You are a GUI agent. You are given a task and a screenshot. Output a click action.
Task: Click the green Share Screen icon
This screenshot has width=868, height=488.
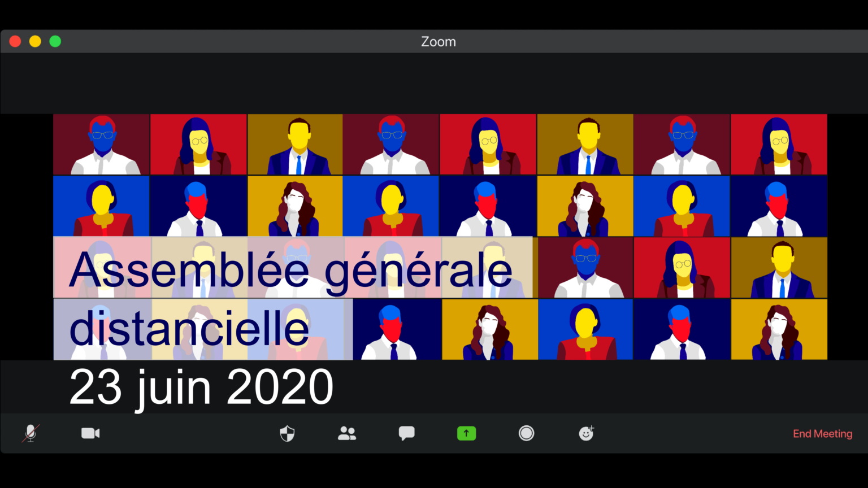[x=466, y=433]
